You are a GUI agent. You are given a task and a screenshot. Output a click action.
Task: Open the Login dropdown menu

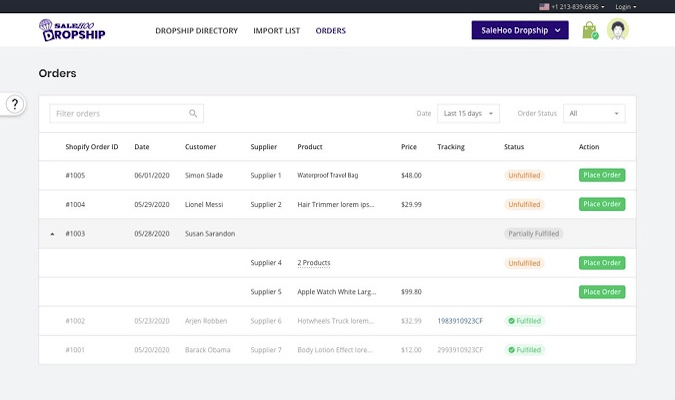pyautogui.click(x=625, y=6)
